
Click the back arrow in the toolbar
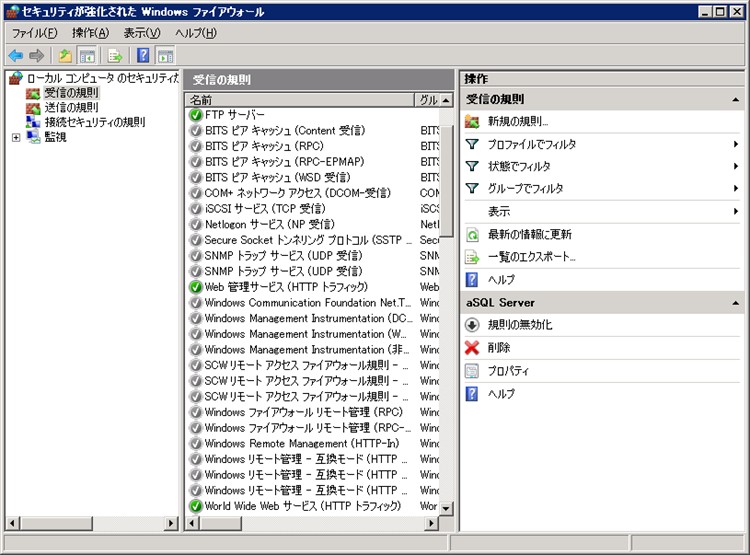[15, 56]
